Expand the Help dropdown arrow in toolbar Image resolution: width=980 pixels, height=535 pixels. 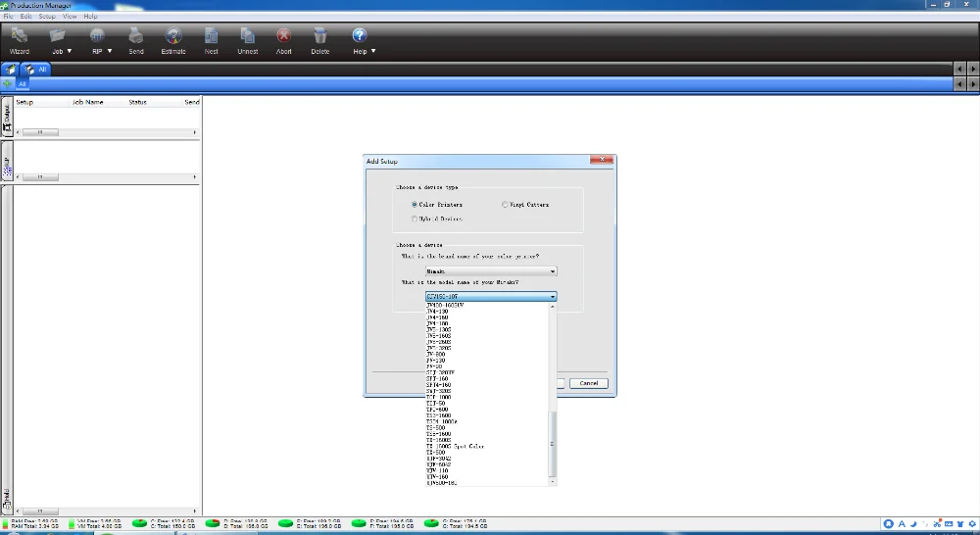[373, 51]
